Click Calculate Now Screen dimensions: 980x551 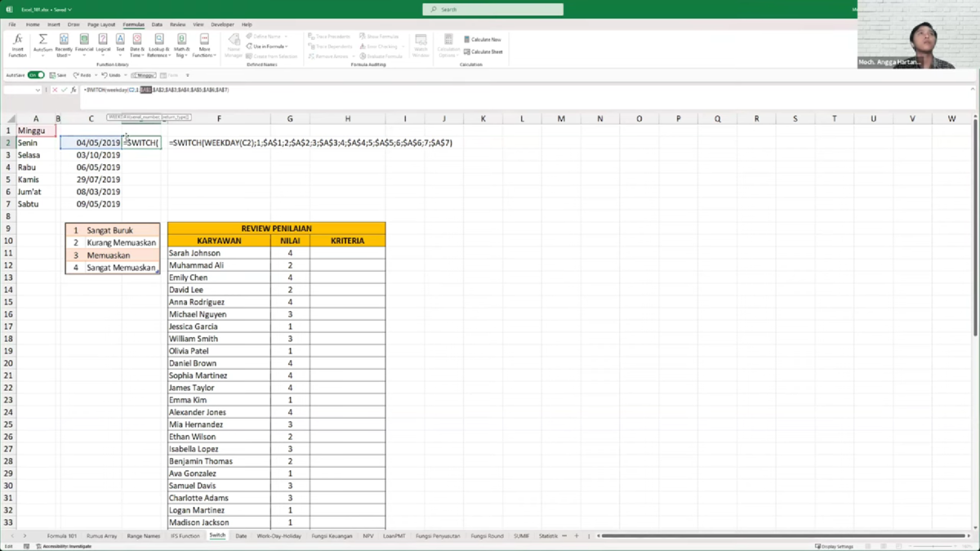click(x=483, y=39)
